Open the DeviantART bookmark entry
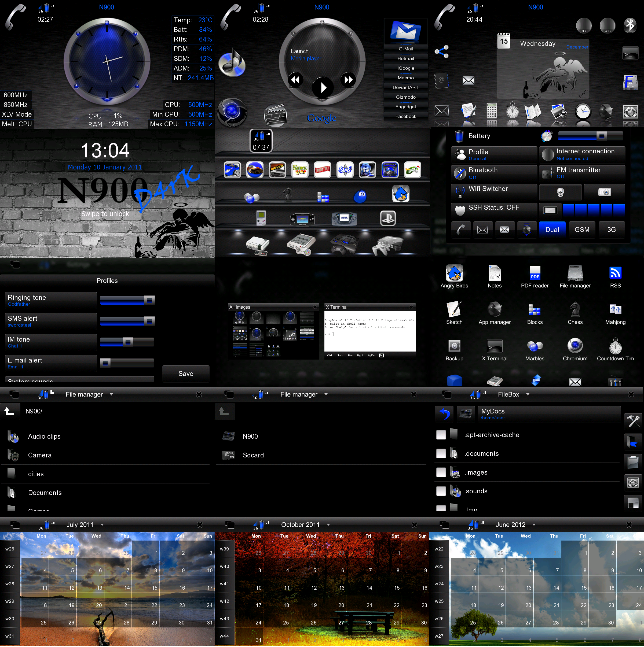 coord(405,88)
